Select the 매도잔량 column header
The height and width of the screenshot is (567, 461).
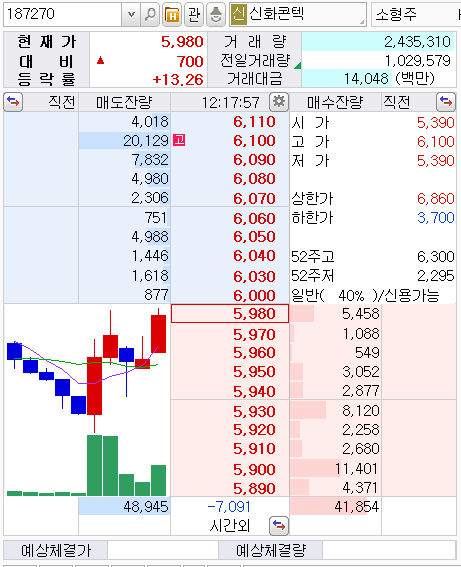(124, 102)
